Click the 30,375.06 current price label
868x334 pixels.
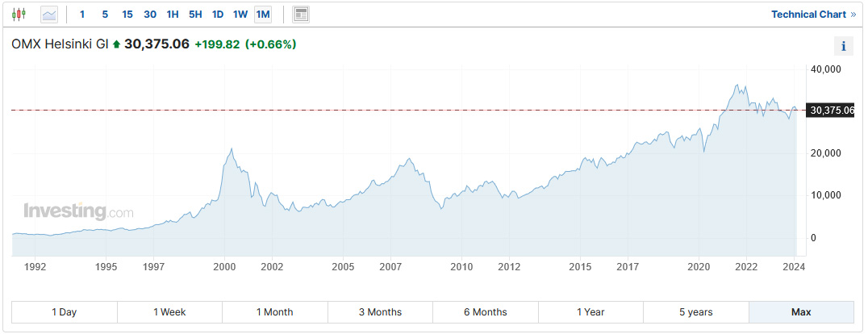pos(831,111)
